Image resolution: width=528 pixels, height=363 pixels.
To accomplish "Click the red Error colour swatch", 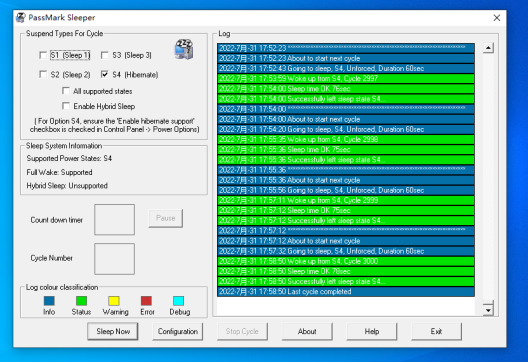I will tap(146, 301).
